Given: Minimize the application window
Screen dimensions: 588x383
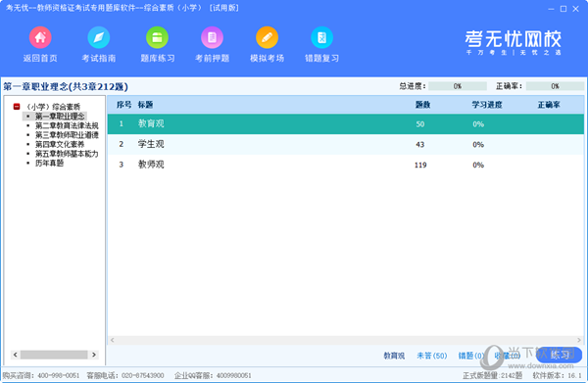Looking at the screenshot, I should (551, 9).
